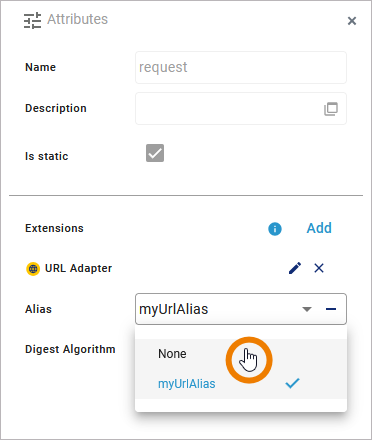
Task: Collapse the Alias dropdown arrow
Action: click(307, 309)
